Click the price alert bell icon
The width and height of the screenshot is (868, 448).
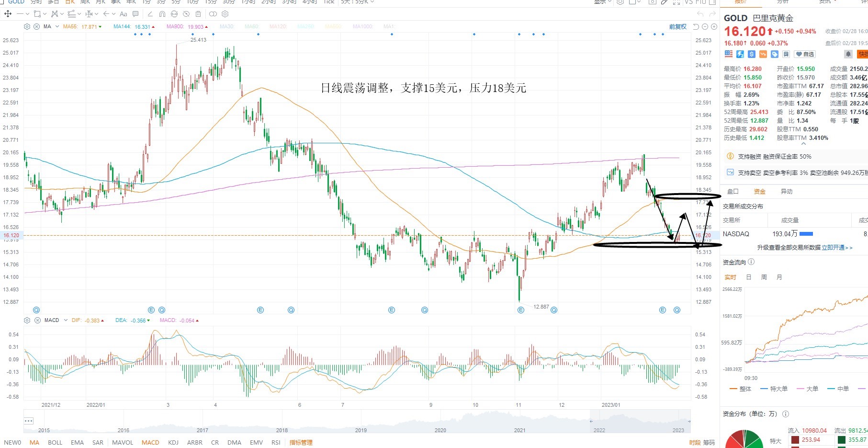click(x=848, y=54)
